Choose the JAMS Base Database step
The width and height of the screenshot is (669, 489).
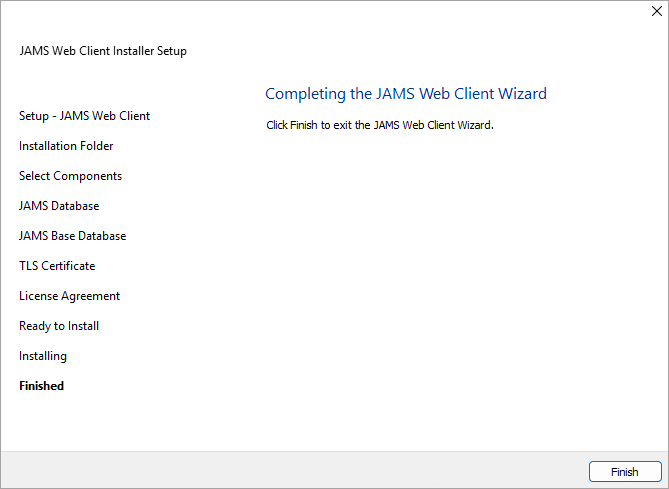(73, 236)
